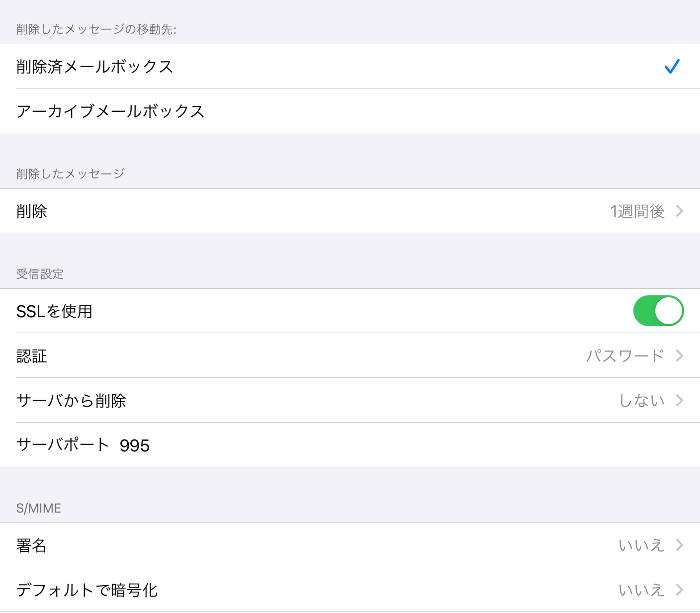Open the 削除 removal interval setting
The width and height of the screenshot is (700, 613).
pos(32,212)
